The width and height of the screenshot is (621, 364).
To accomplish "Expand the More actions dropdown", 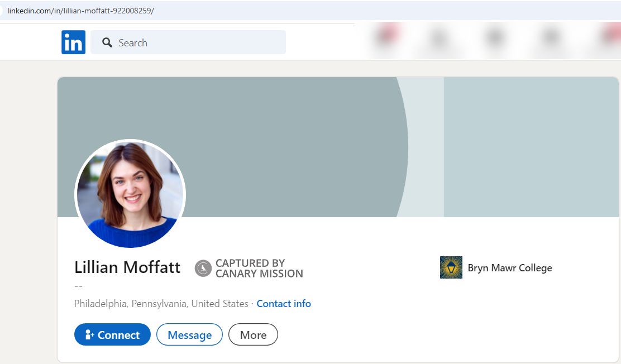I will (253, 335).
